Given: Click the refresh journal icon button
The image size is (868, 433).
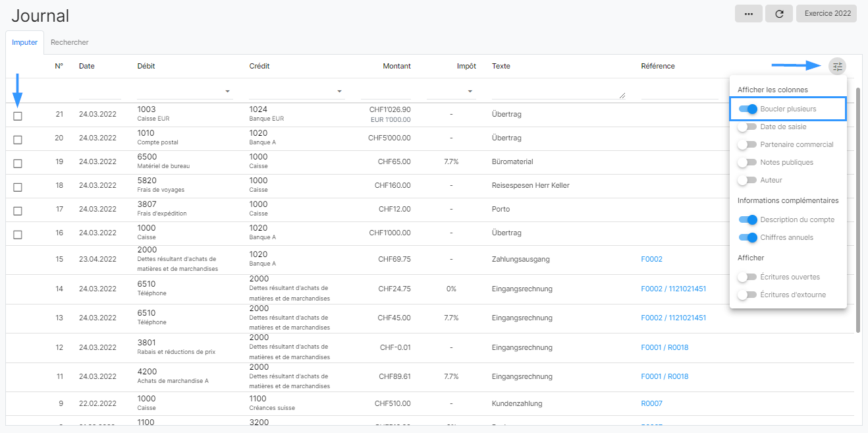Looking at the screenshot, I should tap(779, 14).
